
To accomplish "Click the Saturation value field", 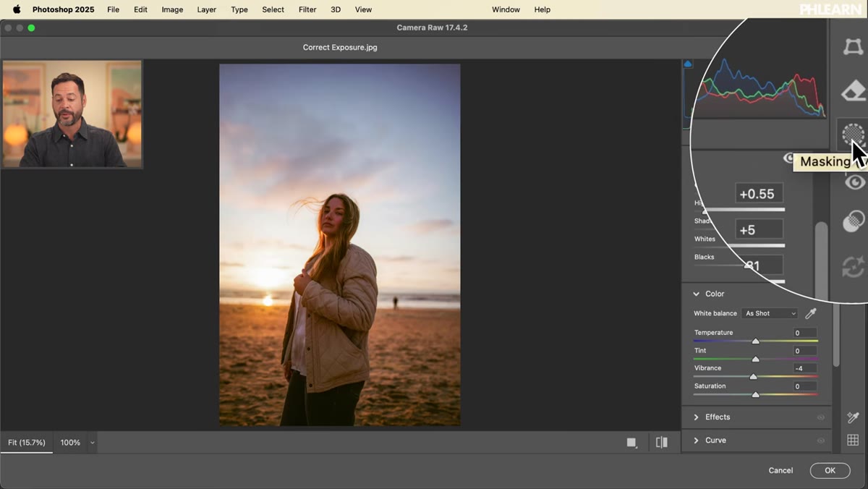I will [x=804, y=386].
